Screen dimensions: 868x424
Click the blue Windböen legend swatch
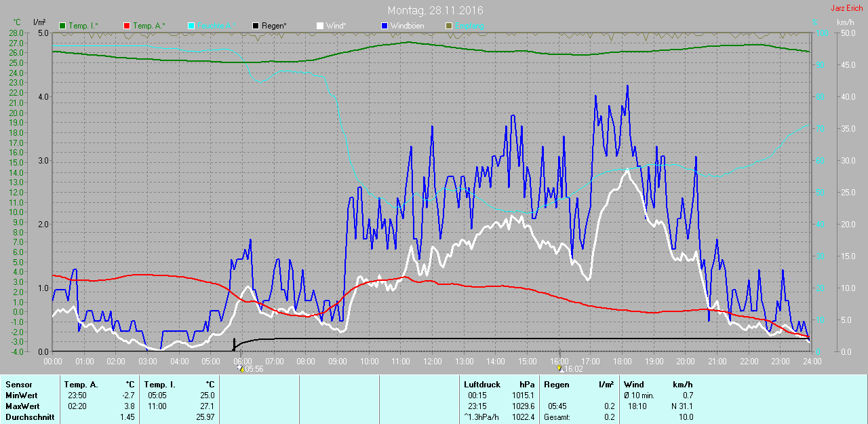point(384,26)
